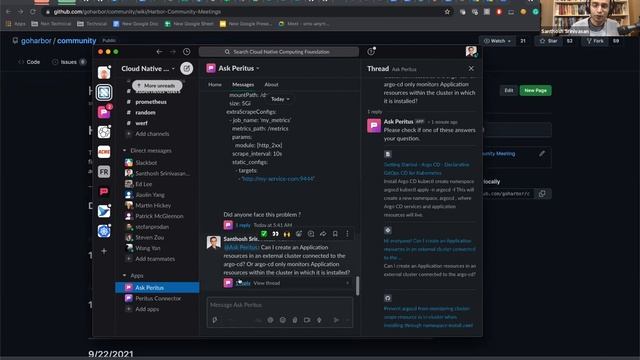640x360 pixels.
Task: Add raised hands reaction to message
Action: (x=287, y=234)
